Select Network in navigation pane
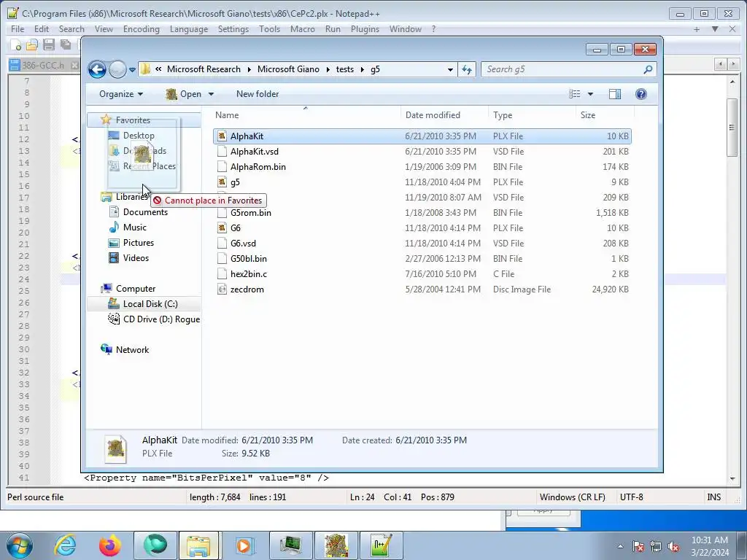Image resolution: width=747 pixels, height=560 pixels. coord(132,349)
